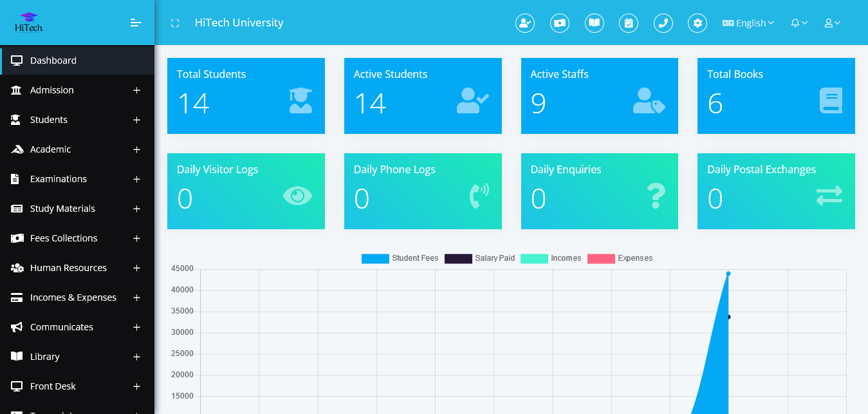Open the attendance shortcut icon in top bar
The image size is (868, 414).
525,23
